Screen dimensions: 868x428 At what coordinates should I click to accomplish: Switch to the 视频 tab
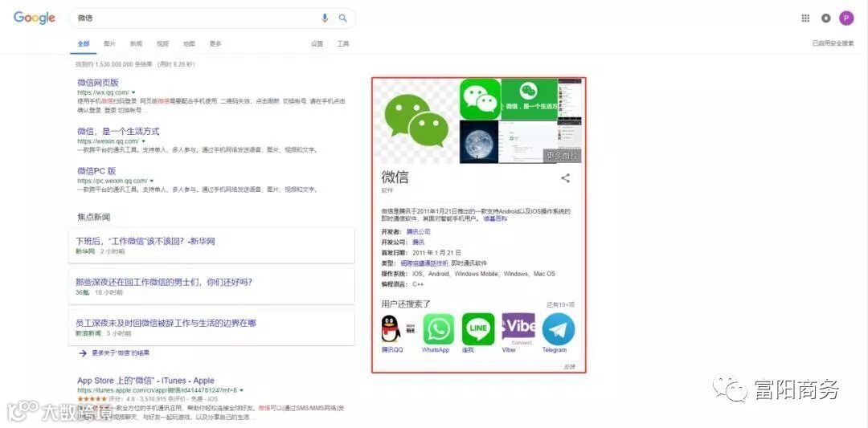tap(162, 43)
